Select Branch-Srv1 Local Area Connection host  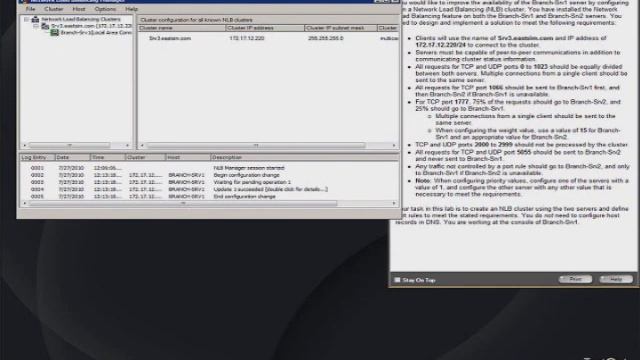pyautogui.click(x=96, y=32)
